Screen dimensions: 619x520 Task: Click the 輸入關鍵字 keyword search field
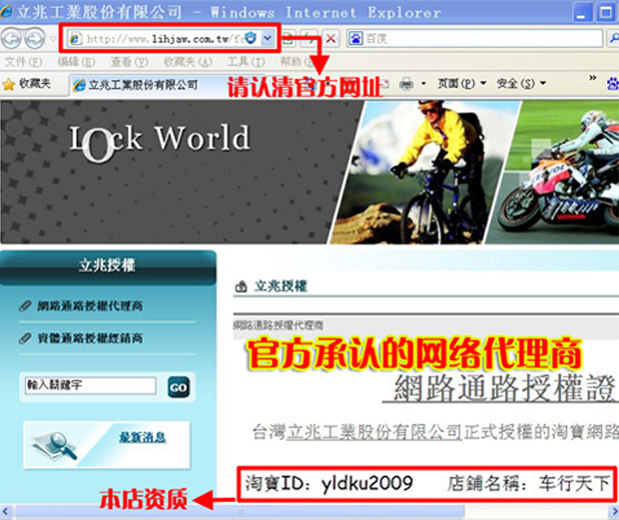tap(90, 385)
